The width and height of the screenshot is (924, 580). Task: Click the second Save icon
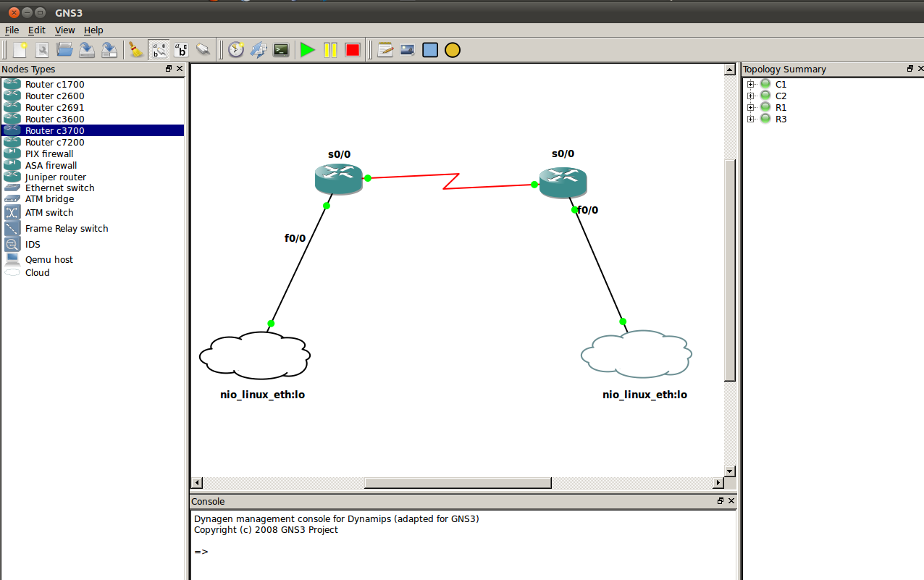pos(109,50)
